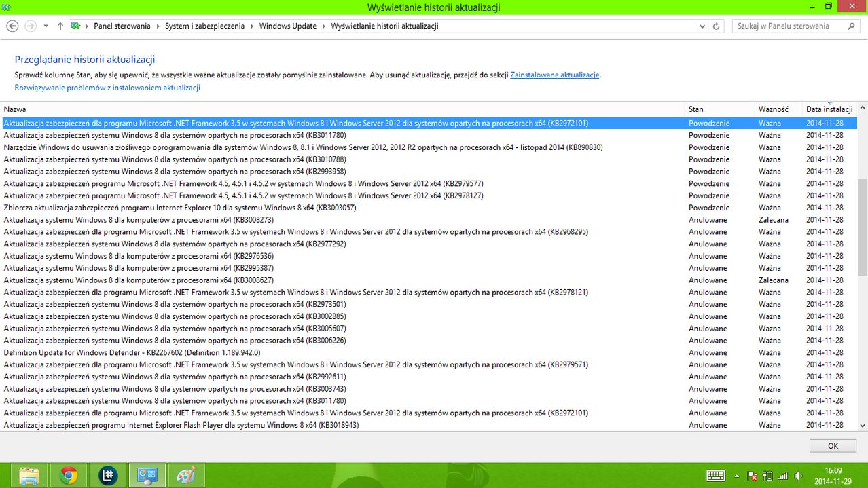
Task: Open the Zainstalowane aktualizacje link
Action: pyautogui.click(x=555, y=75)
